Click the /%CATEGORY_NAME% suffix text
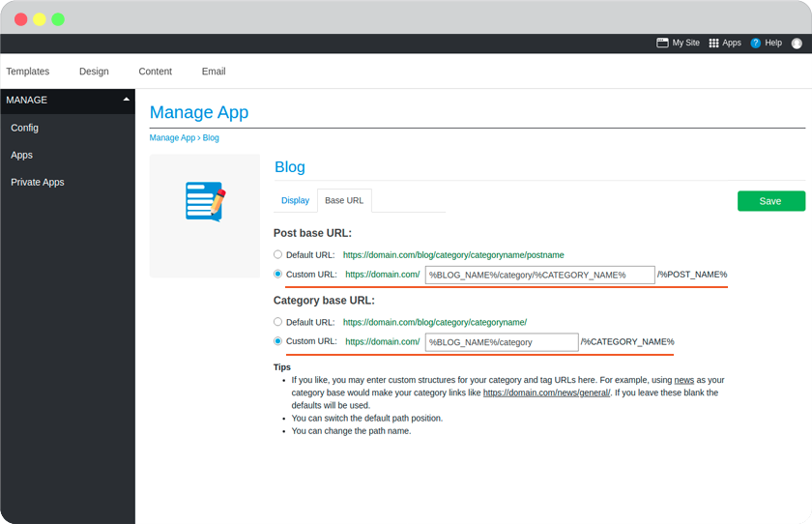Screen dimensions: 812x524 [627, 341]
